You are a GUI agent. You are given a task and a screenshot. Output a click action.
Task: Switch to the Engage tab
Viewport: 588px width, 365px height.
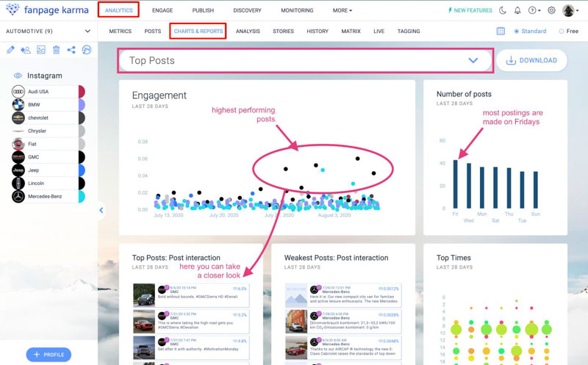[x=162, y=11]
